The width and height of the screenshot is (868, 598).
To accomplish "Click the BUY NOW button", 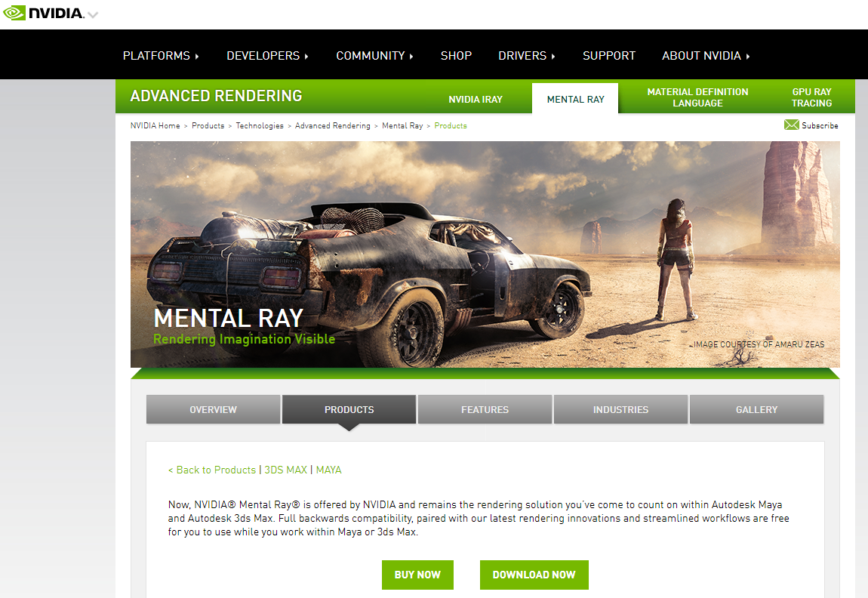I will click(417, 575).
